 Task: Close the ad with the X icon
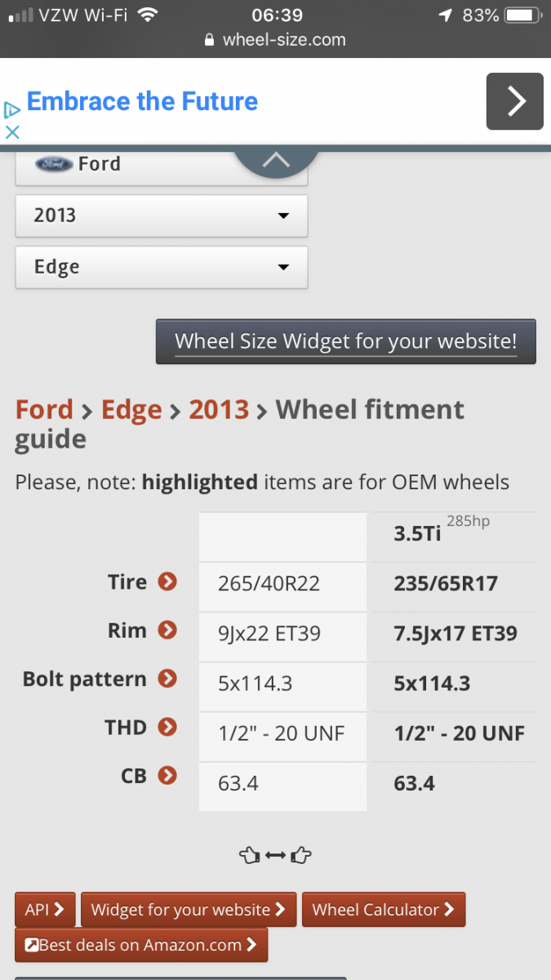pos(11,131)
